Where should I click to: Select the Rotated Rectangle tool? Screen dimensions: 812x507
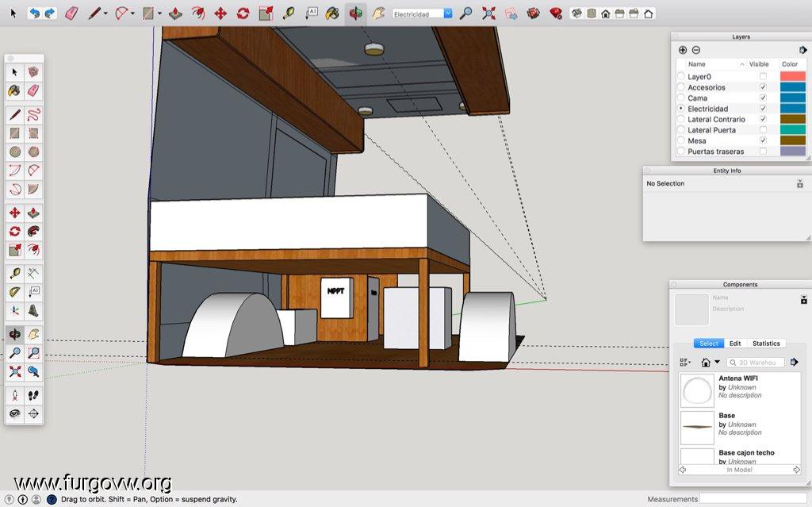pos(33,133)
